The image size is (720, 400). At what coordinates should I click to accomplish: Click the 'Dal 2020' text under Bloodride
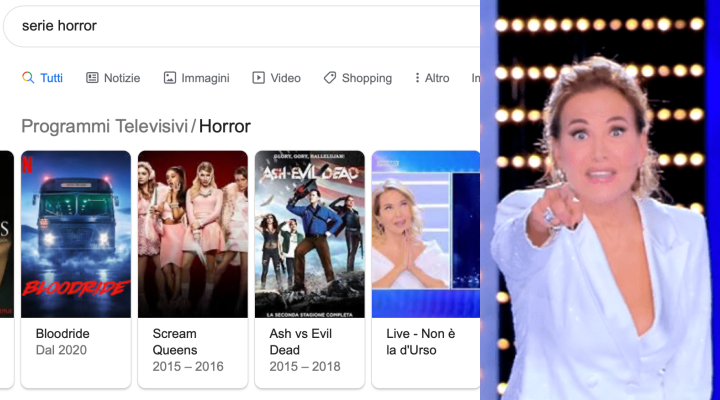point(61,350)
